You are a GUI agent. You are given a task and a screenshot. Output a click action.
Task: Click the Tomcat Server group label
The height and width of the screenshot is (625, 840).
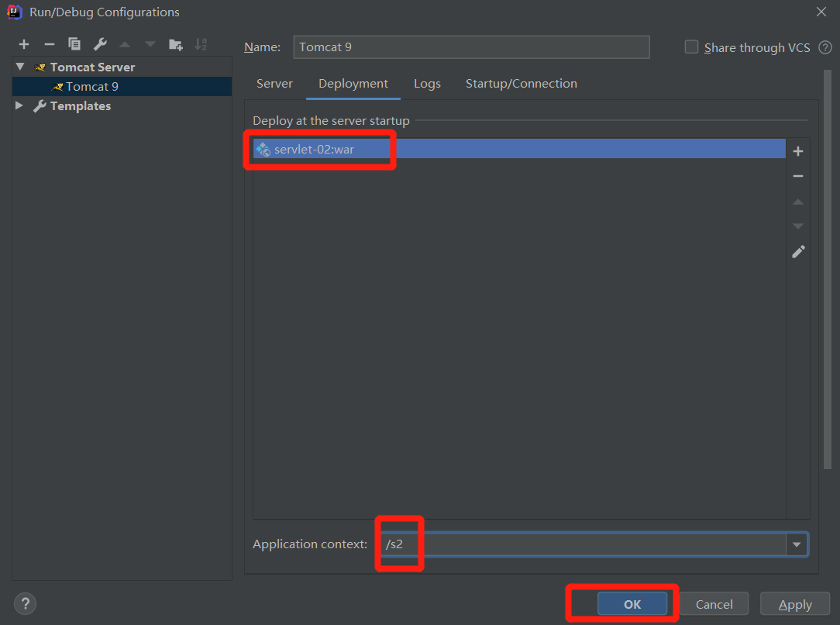tap(93, 67)
